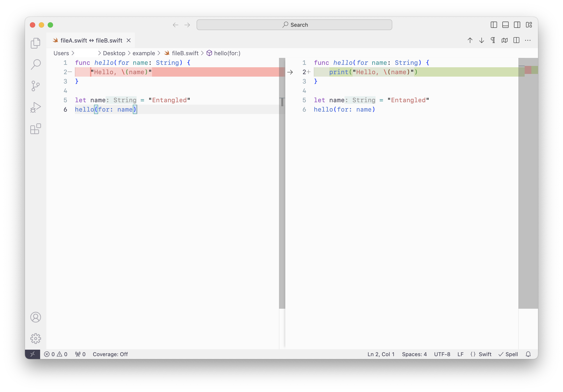
Task: Click Ln 2, Col 1 to go to line
Action: coord(381,354)
